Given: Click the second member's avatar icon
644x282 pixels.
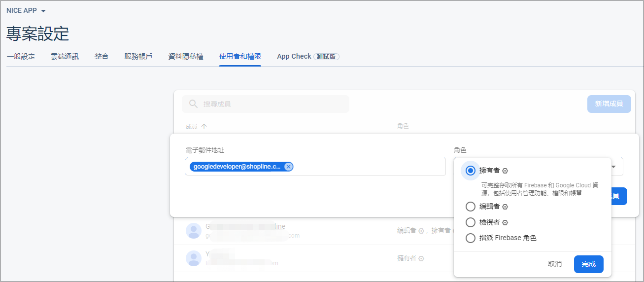Looking at the screenshot, I should [194, 258].
